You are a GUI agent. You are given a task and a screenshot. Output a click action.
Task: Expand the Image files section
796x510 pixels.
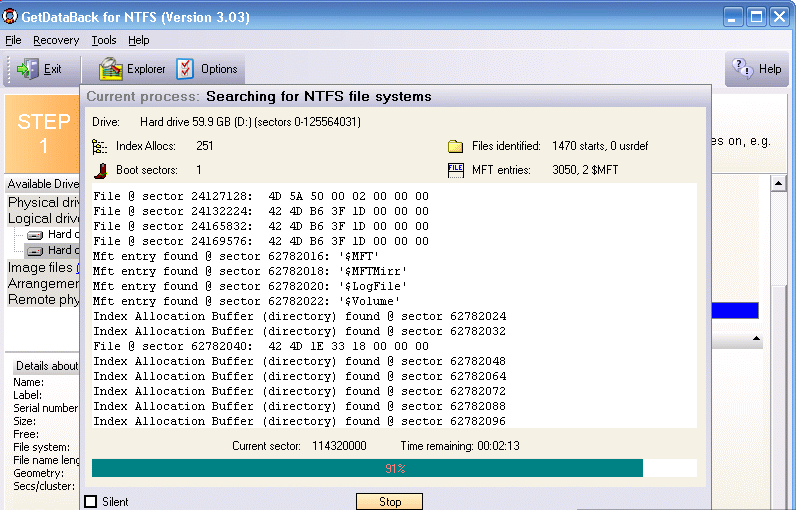tap(40, 267)
